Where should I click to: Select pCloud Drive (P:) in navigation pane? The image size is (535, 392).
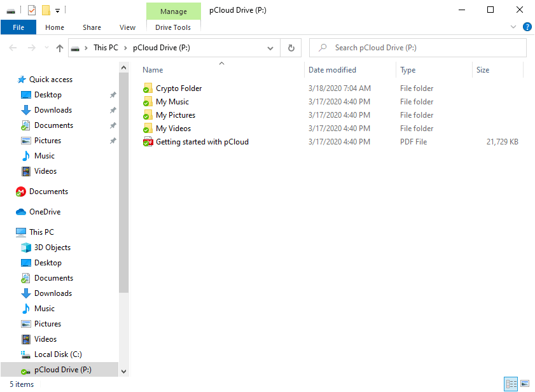(x=59, y=370)
